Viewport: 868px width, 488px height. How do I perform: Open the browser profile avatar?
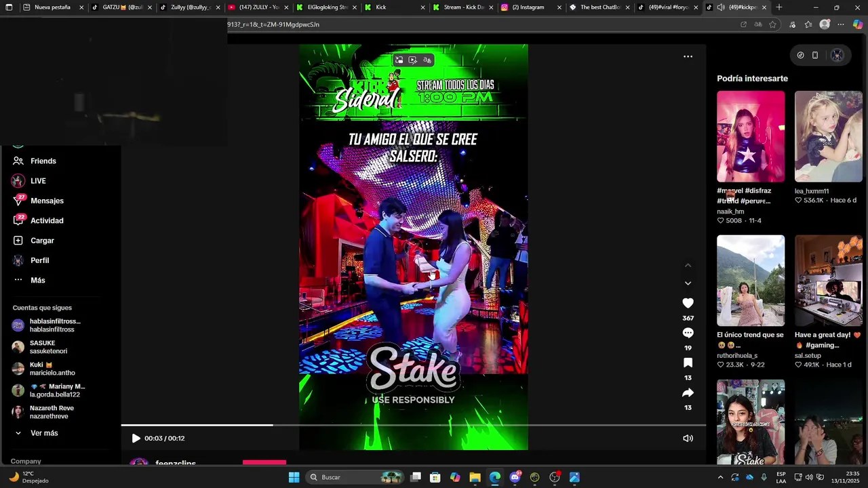click(x=825, y=24)
